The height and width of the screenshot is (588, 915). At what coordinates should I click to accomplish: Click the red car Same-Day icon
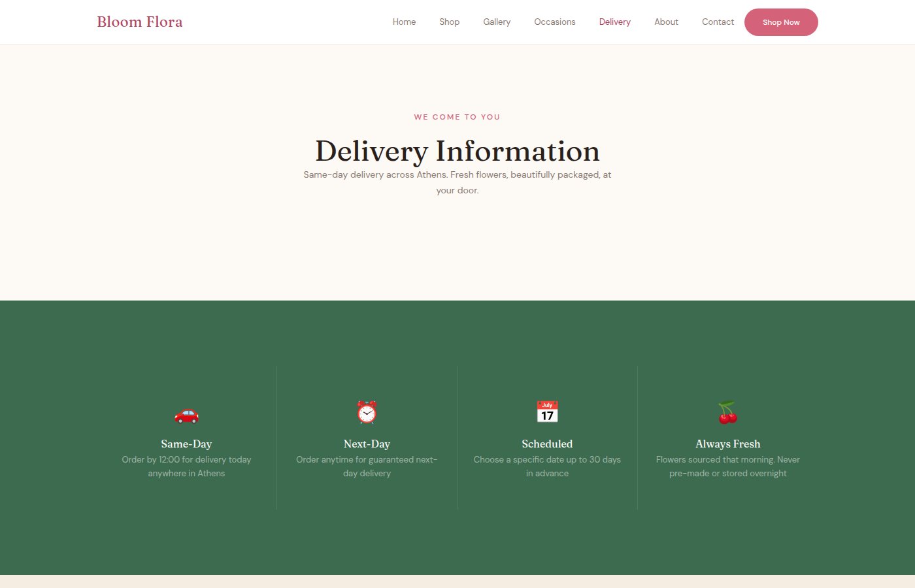point(186,414)
